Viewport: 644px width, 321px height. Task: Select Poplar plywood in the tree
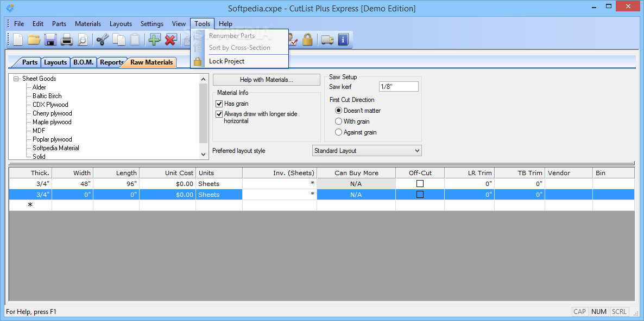pos(52,139)
